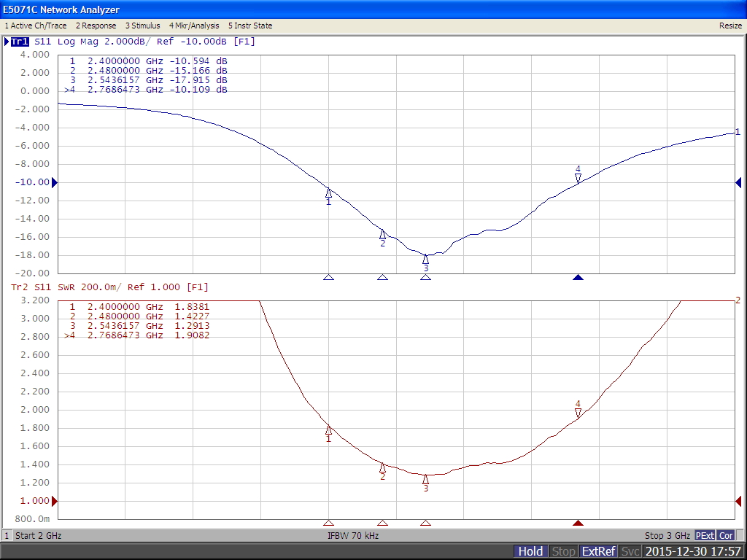The height and width of the screenshot is (560, 747).
Task: Click marker 4 on the blue S11 trace
Action: (x=578, y=177)
